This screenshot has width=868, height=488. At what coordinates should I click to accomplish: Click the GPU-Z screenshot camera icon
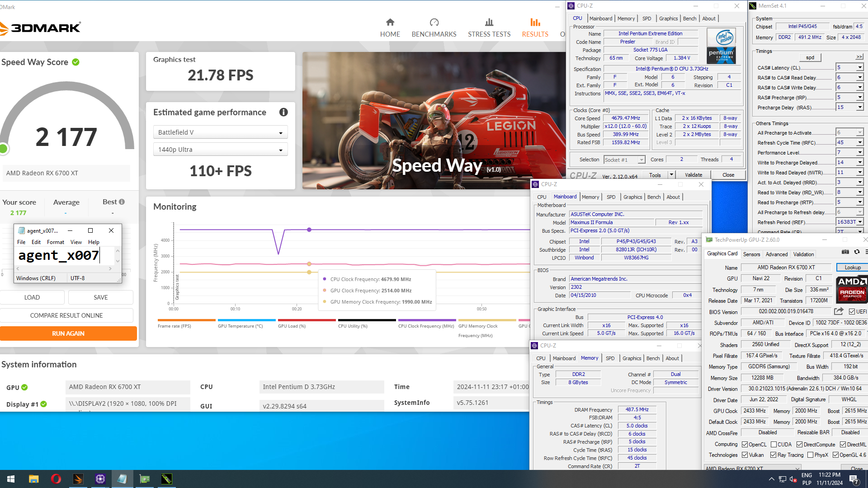[845, 252]
